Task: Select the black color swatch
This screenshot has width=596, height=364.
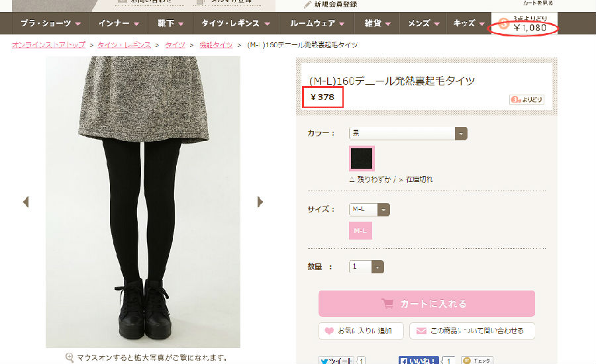Action: pyautogui.click(x=362, y=158)
